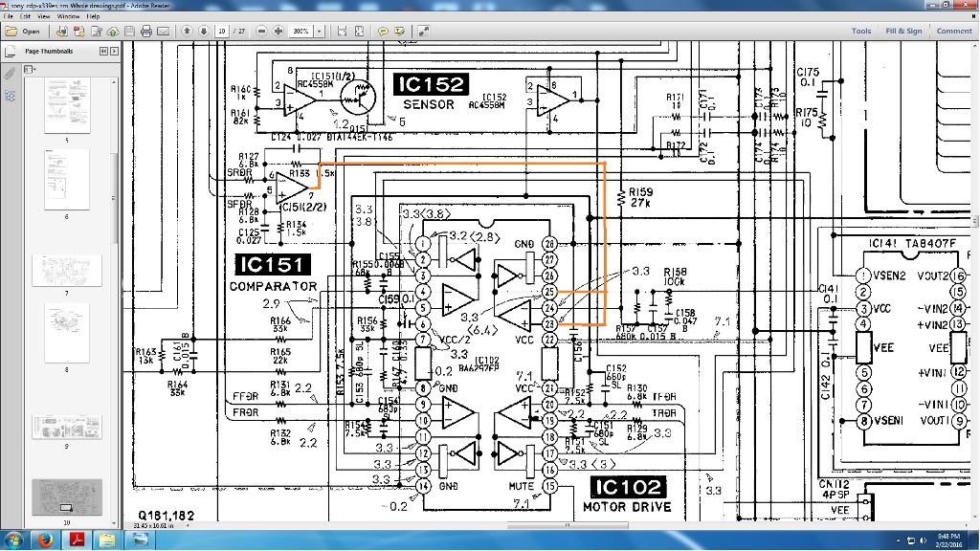Click the zoom out minus button
Screen dimensions: 980x551
[262, 32]
